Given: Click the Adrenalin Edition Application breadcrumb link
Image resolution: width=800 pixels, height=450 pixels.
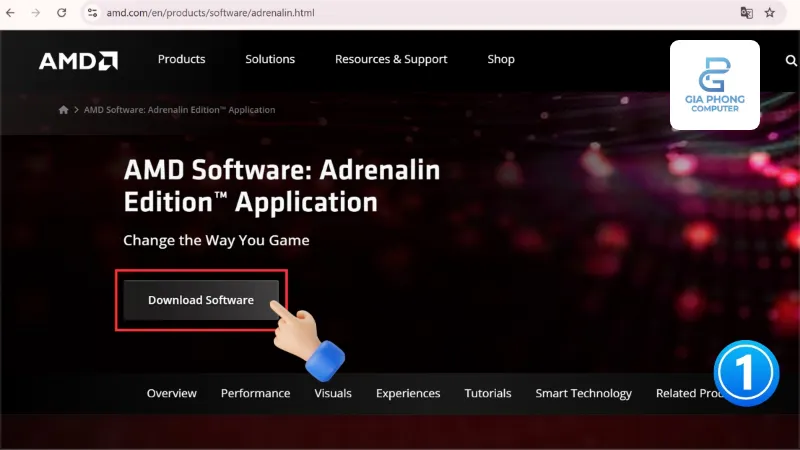Looking at the screenshot, I should pyautogui.click(x=180, y=110).
